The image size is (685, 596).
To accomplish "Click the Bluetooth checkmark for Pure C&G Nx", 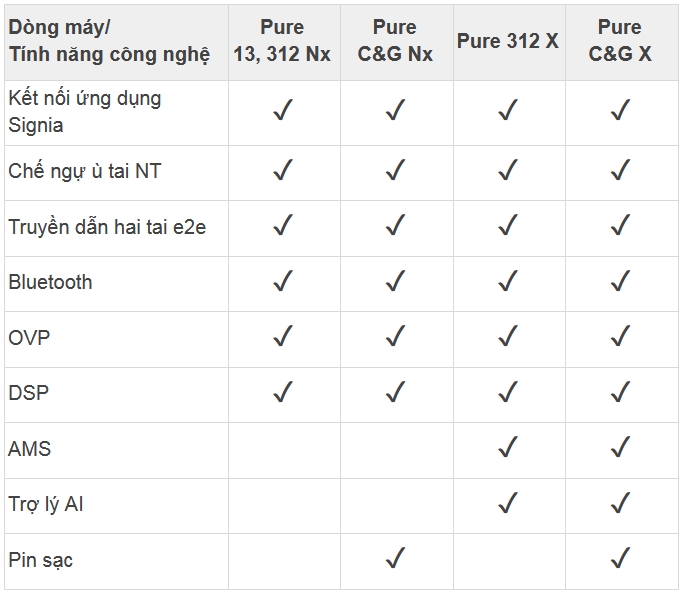I will 395,282.
